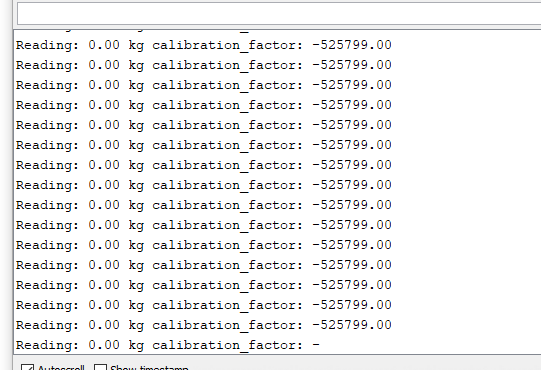Screen dimensions: 541x370
Task: Enable the Show timestamp checkbox
Action: pos(100,367)
